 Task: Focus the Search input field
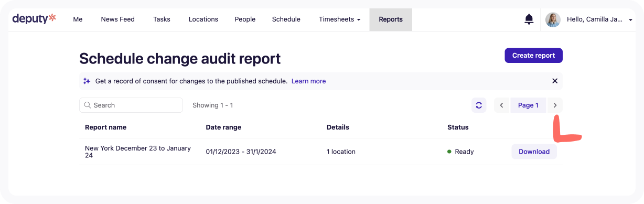click(131, 105)
